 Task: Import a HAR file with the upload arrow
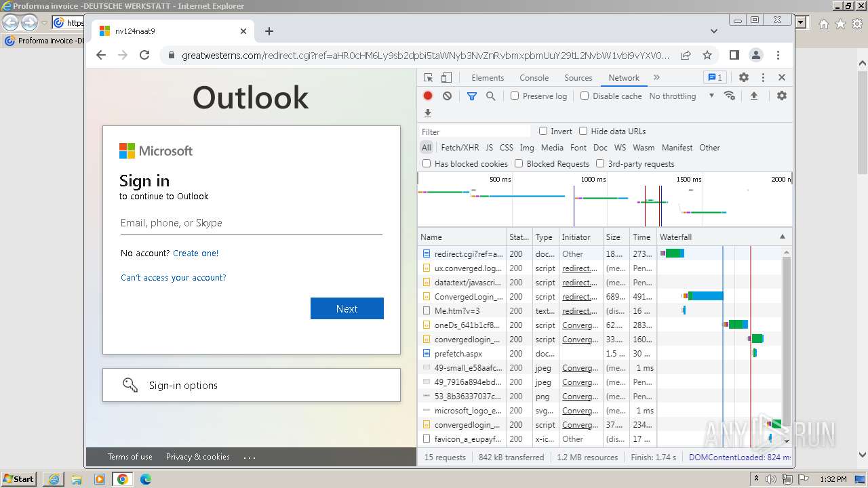753,96
